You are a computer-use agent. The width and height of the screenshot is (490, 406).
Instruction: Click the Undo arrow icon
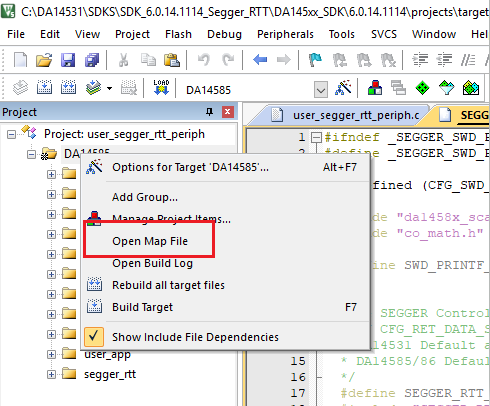pyautogui.click(x=204, y=60)
